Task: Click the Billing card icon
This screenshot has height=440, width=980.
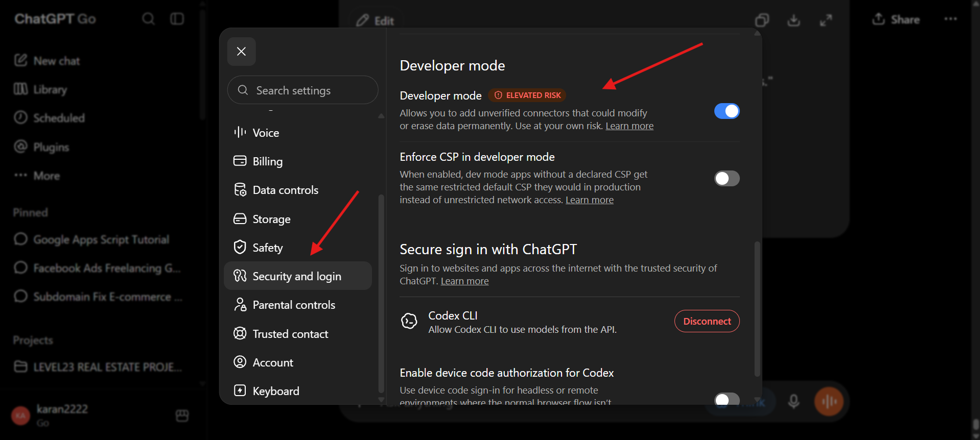Action: [x=240, y=161]
